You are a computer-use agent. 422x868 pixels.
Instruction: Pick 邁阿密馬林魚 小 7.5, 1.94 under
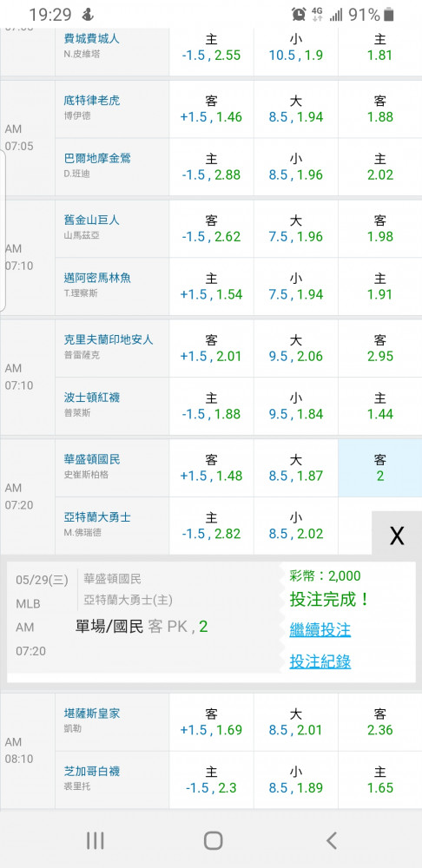coord(296,286)
